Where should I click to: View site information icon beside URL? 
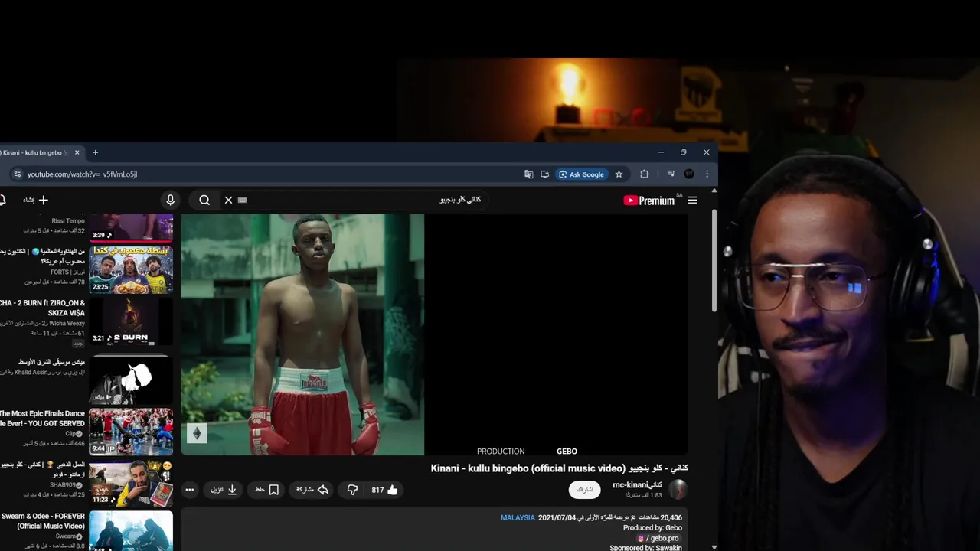click(x=18, y=174)
